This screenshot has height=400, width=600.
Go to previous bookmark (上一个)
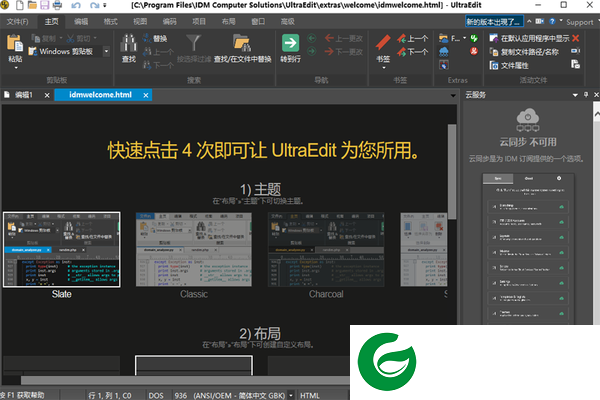click(412, 38)
